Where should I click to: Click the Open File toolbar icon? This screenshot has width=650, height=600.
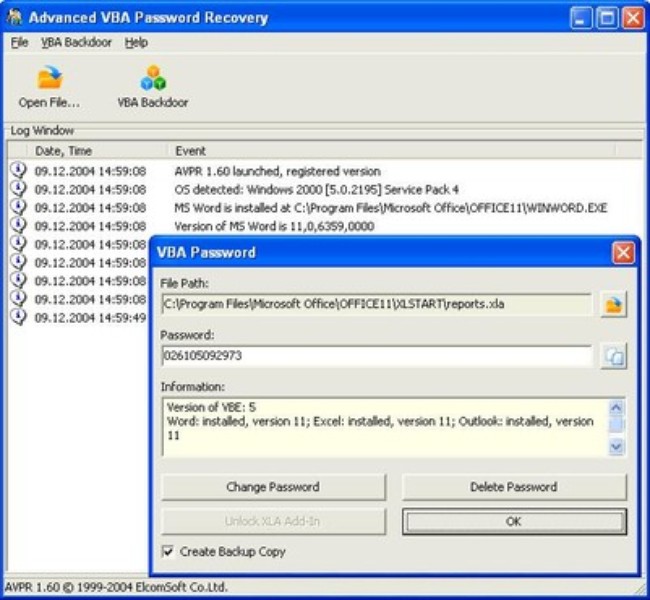(x=49, y=79)
